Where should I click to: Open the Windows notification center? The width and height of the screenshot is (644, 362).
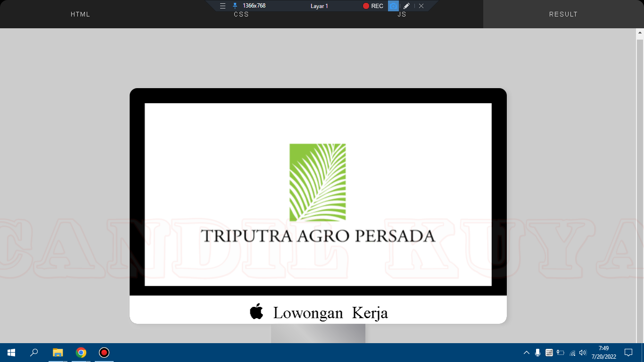[x=628, y=353]
